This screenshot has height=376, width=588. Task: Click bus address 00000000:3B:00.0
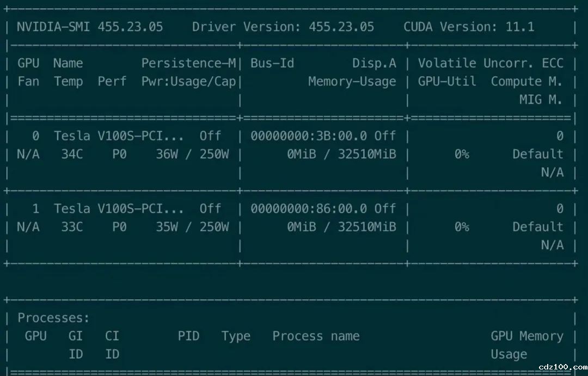tap(309, 136)
